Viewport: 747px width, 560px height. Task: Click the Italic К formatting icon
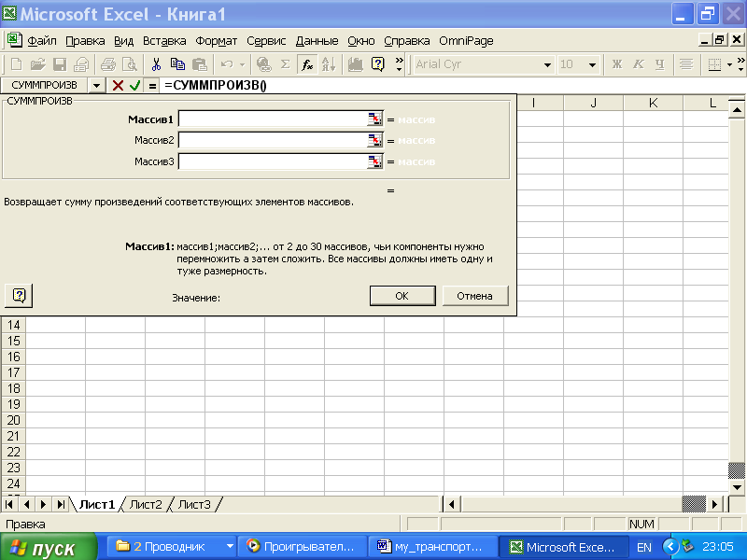pyautogui.click(x=639, y=64)
